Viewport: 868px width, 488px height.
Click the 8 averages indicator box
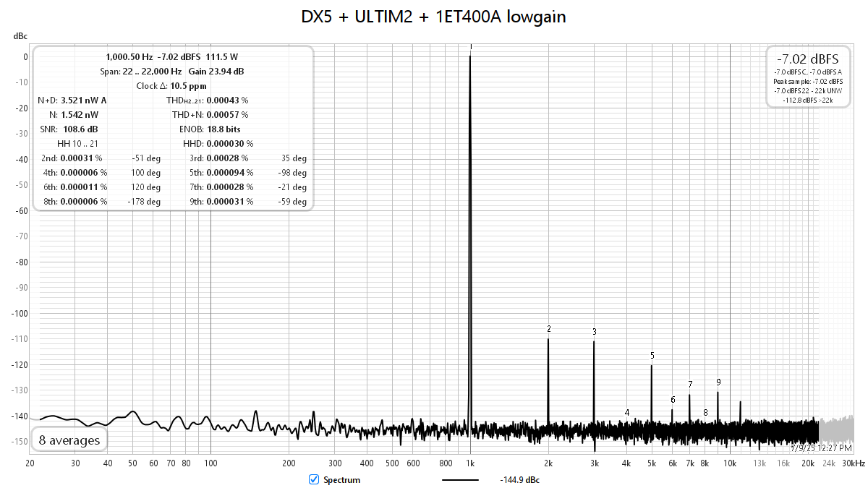[x=69, y=440]
